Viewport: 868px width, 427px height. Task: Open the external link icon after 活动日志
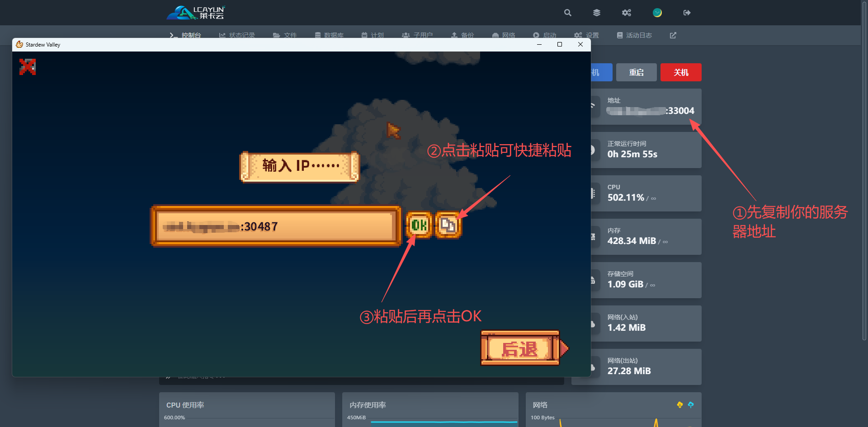673,35
